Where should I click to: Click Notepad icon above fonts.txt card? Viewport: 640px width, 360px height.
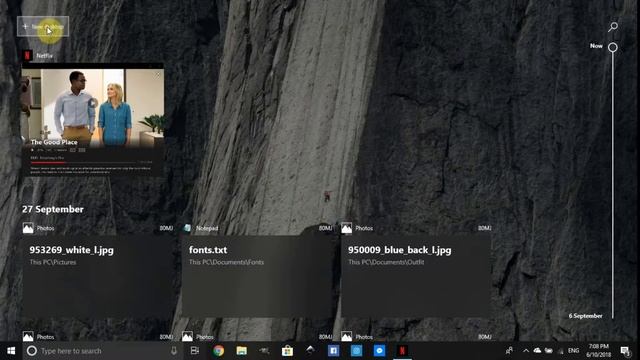[187, 228]
